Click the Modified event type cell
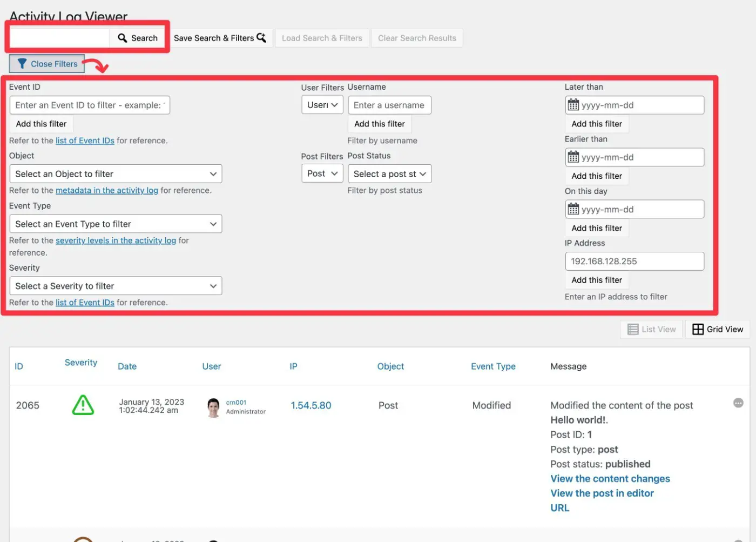The height and width of the screenshot is (542, 756). coord(491,405)
